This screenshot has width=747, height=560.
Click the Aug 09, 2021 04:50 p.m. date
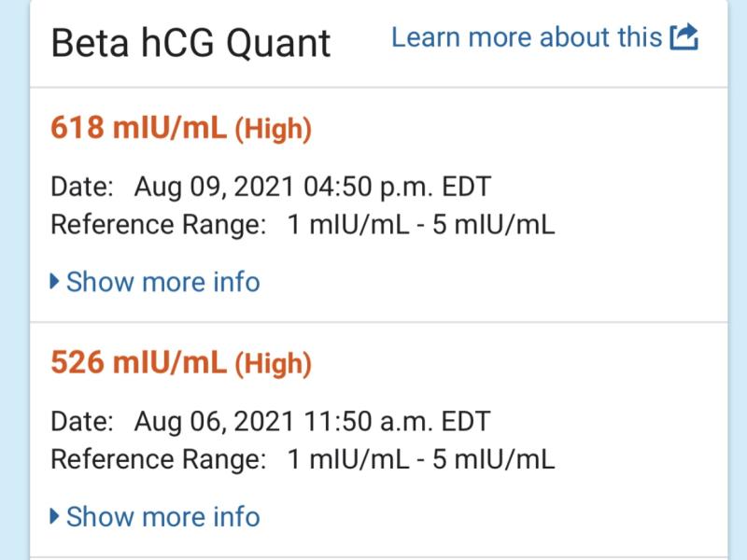coord(313,187)
